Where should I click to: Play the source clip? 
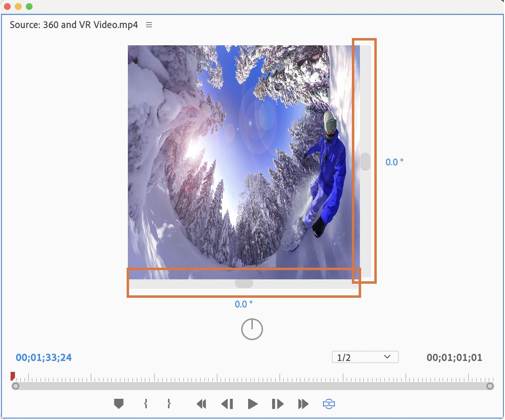(252, 404)
